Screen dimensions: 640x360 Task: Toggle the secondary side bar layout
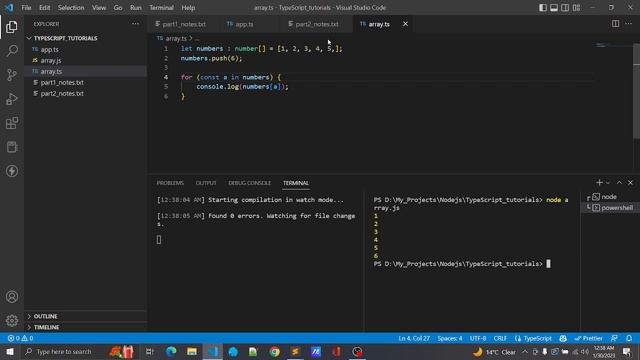[565, 7]
